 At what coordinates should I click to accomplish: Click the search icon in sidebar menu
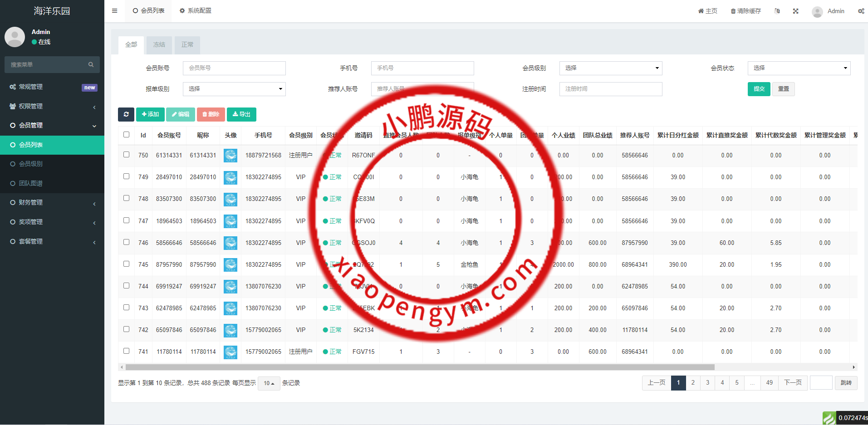[91, 65]
